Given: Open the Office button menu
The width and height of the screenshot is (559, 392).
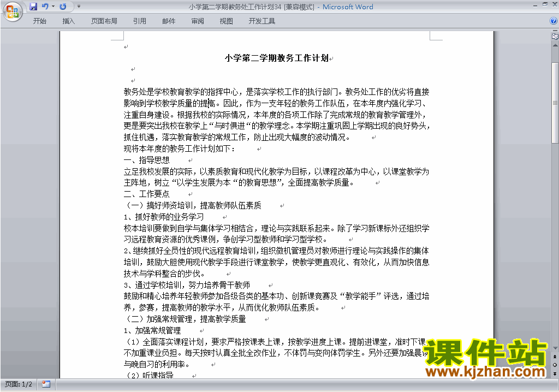Looking at the screenshot, I should [13, 12].
